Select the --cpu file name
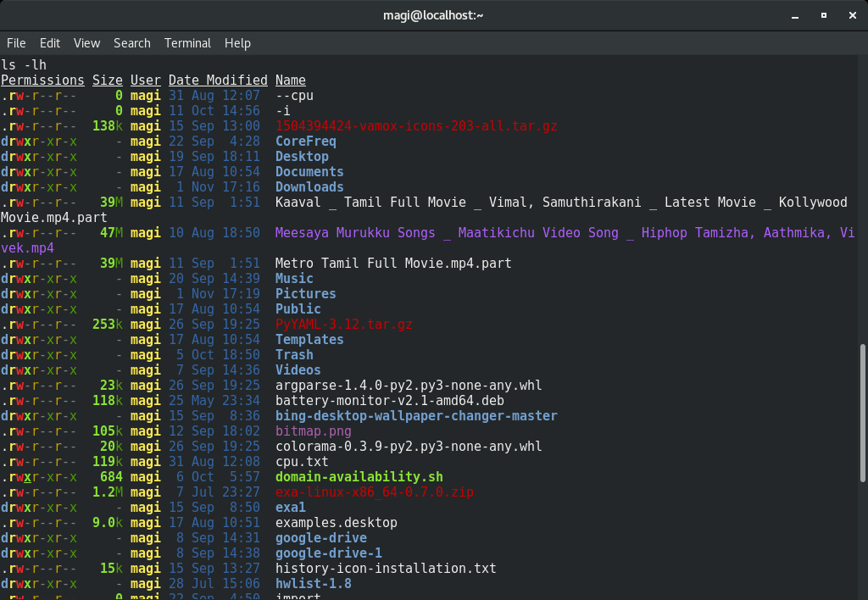This screenshot has height=600, width=868. [294, 96]
